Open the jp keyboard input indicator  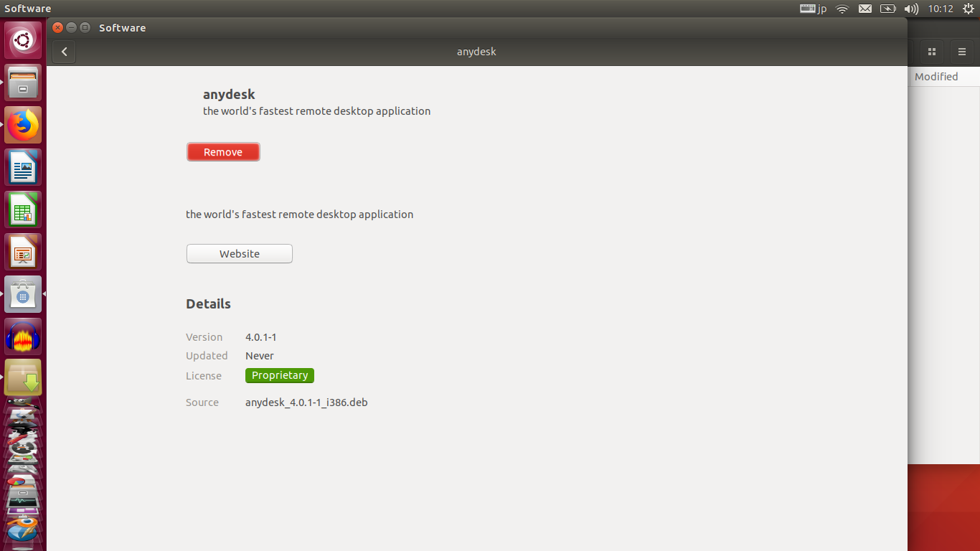tap(814, 9)
